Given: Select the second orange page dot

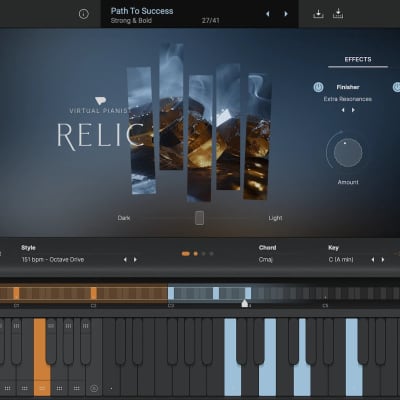Looking at the screenshot, I should pos(196,254).
